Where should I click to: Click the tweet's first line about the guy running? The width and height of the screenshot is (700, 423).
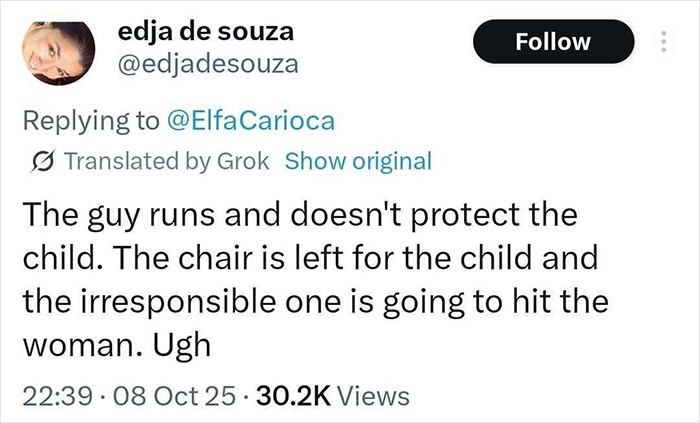pos(300,216)
